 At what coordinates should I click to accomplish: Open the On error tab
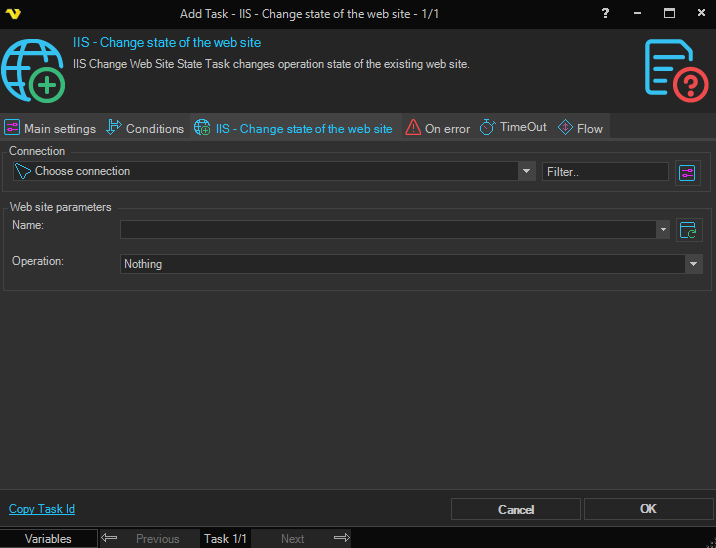pyautogui.click(x=437, y=128)
